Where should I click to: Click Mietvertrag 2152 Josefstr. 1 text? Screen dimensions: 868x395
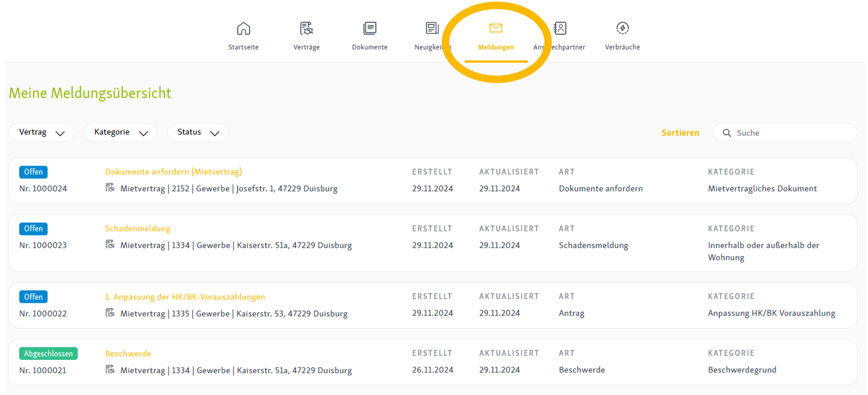coord(229,188)
